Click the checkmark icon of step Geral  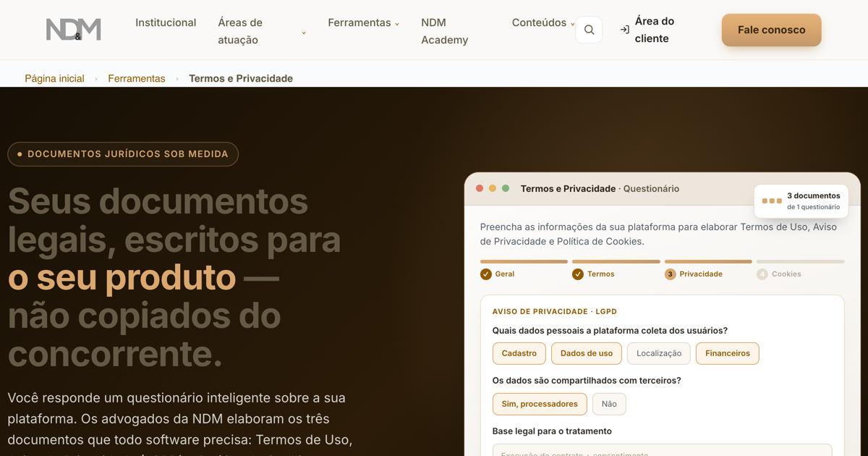point(486,274)
